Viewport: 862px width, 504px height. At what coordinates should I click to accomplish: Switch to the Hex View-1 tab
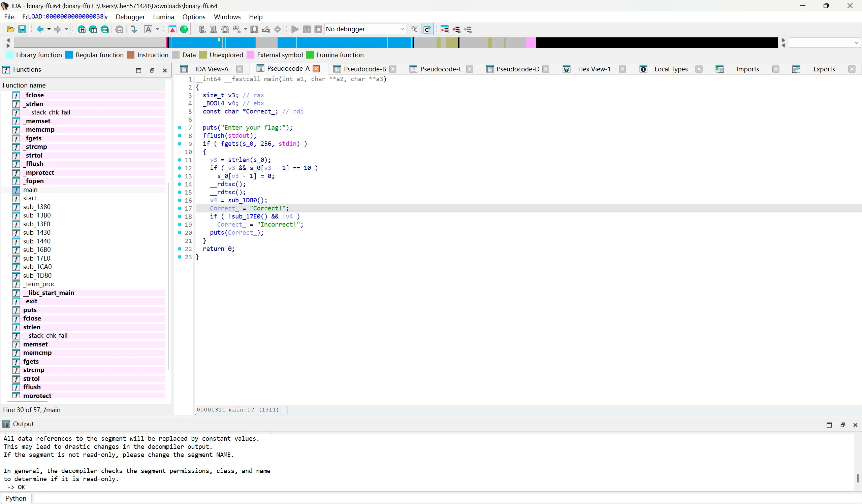pyautogui.click(x=594, y=69)
